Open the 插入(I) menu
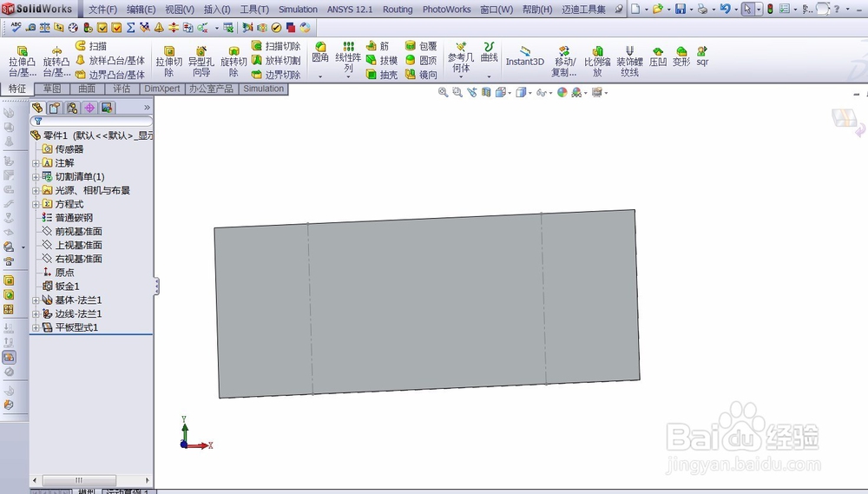868x494 pixels. [x=217, y=10]
